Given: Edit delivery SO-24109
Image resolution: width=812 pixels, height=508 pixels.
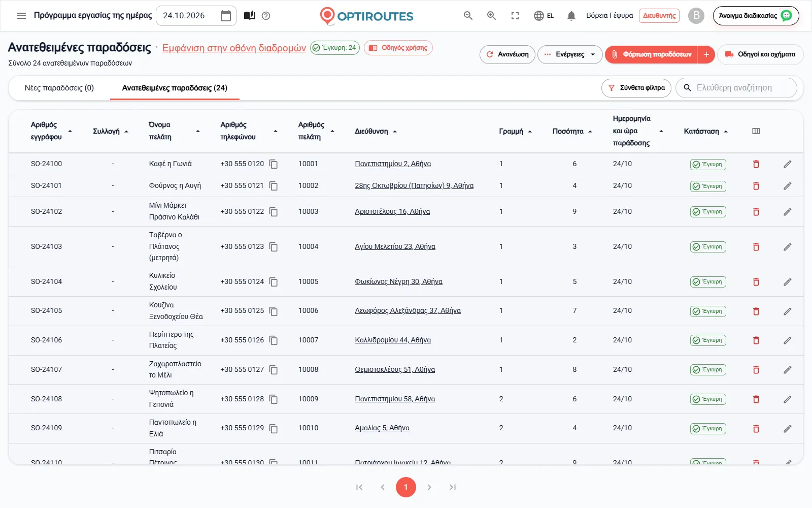Looking at the screenshot, I should coord(788,429).
